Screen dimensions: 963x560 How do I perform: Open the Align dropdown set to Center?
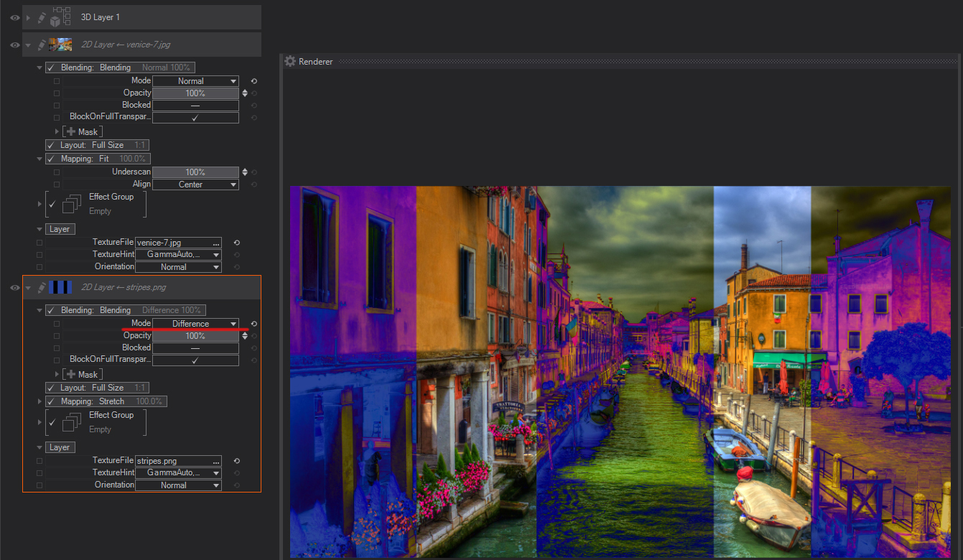(195, 185)
